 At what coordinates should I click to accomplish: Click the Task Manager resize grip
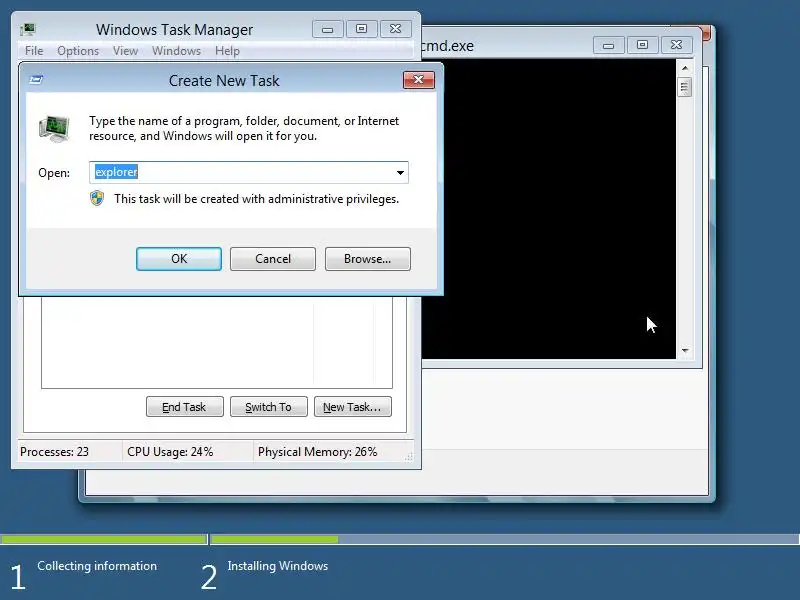(x=409, y=457)
